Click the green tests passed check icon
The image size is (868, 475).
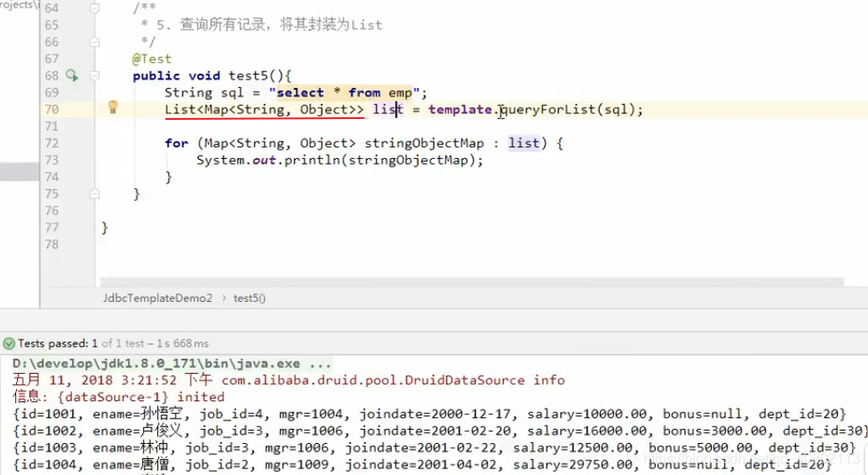point(9,344)
